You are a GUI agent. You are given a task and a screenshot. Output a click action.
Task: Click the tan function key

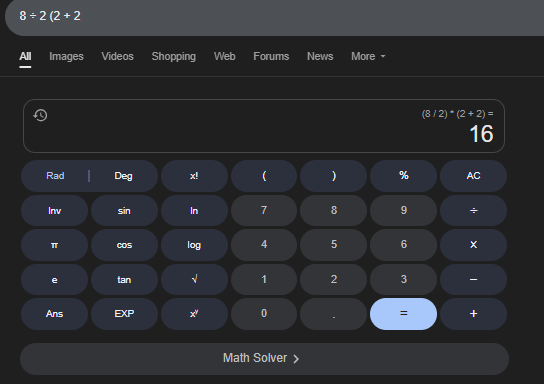click(124, 280)
